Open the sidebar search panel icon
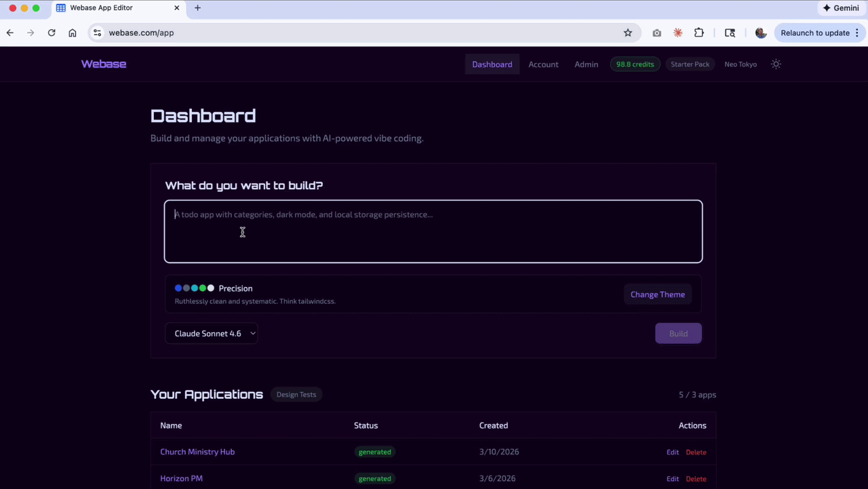The image size is (868, 489). tap(730, 32)
